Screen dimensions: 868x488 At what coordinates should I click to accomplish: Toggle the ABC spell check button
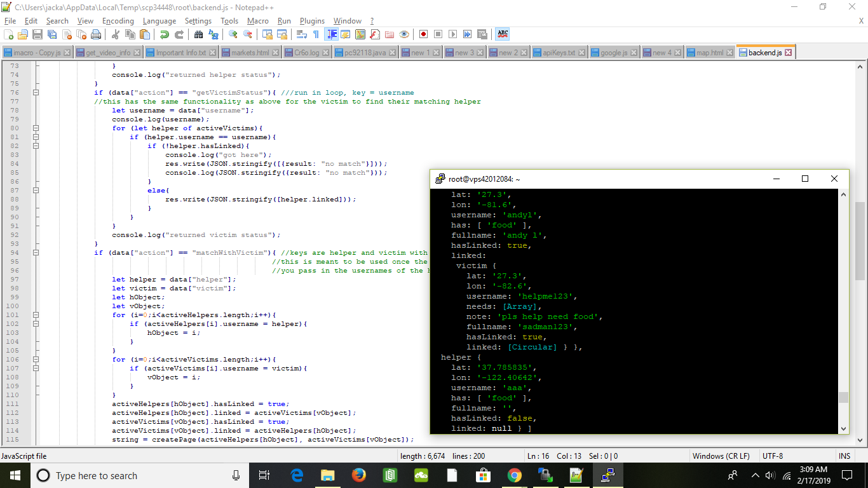(x=503, y=34)
